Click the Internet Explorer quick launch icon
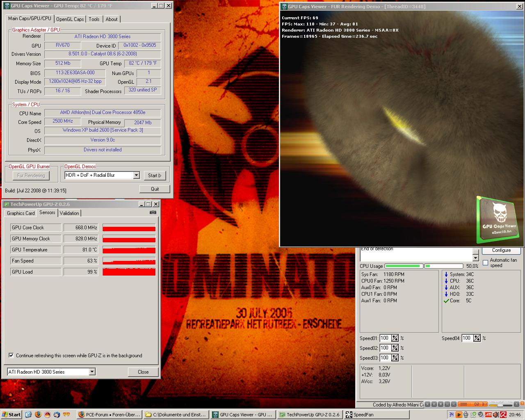The height and width of the screenshot is (420, 525). (x=29, y=415)
